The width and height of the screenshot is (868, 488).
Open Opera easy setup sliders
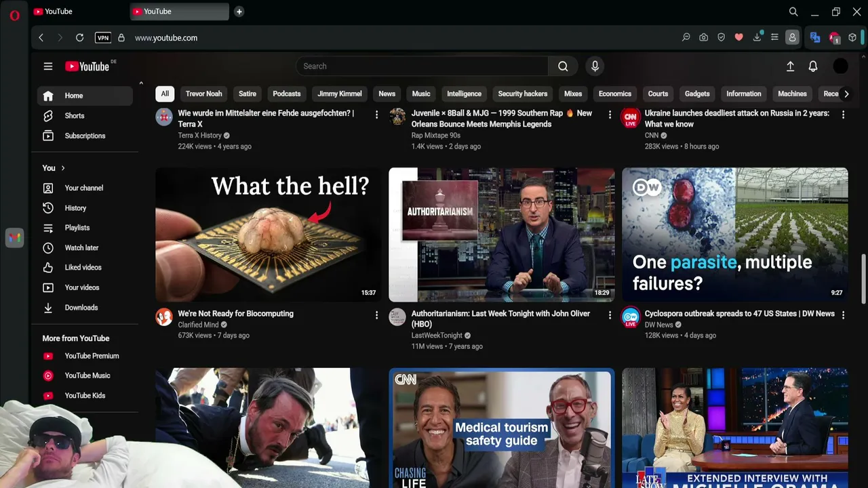774,38
